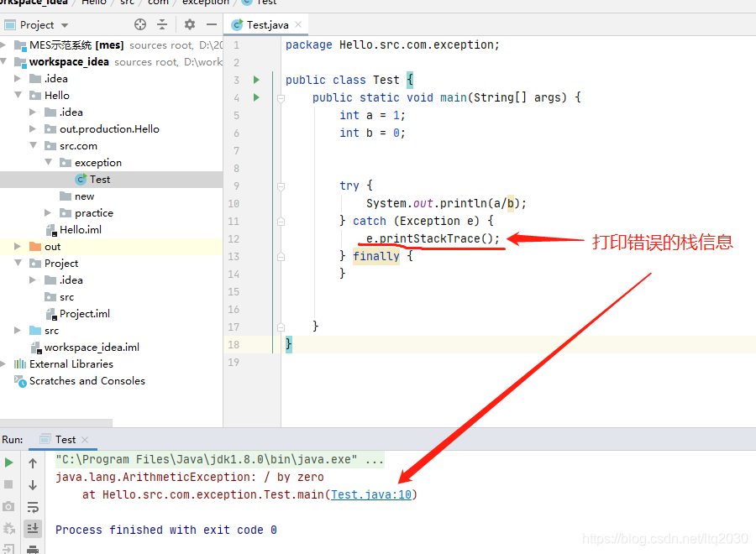Switch to the Test.java editor tab
This screenshot has height=554, width=756.
(267, 25)
